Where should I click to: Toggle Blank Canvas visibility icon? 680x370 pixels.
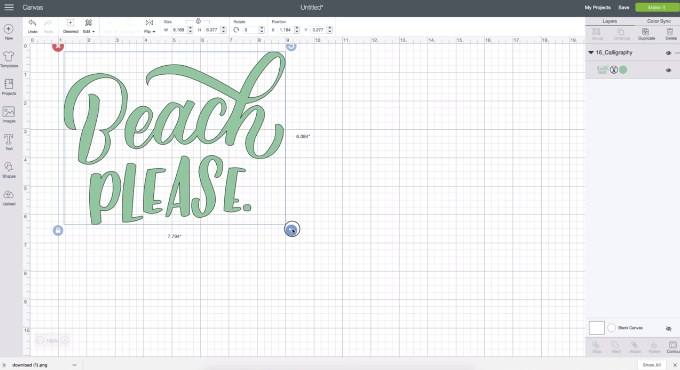click(x=668, y=329)
